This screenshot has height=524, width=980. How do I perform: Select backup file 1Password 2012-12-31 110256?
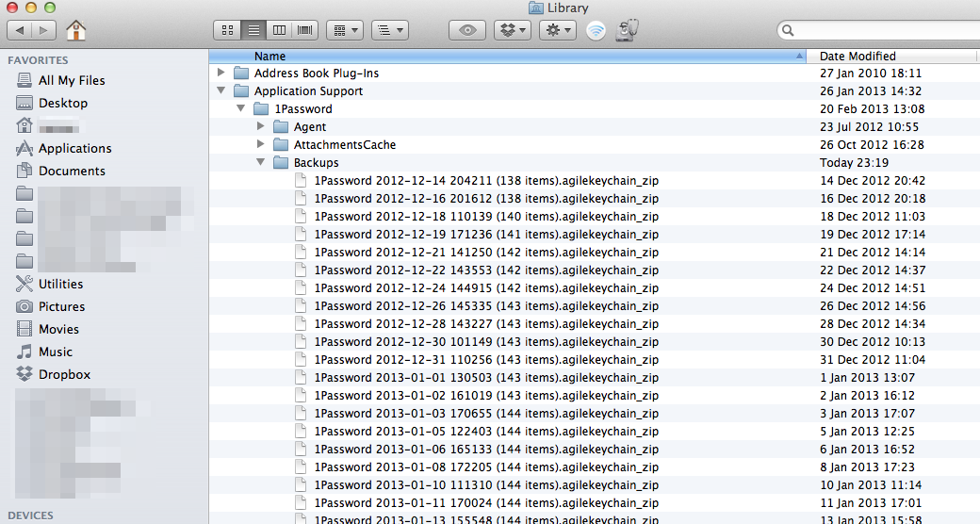486,360
